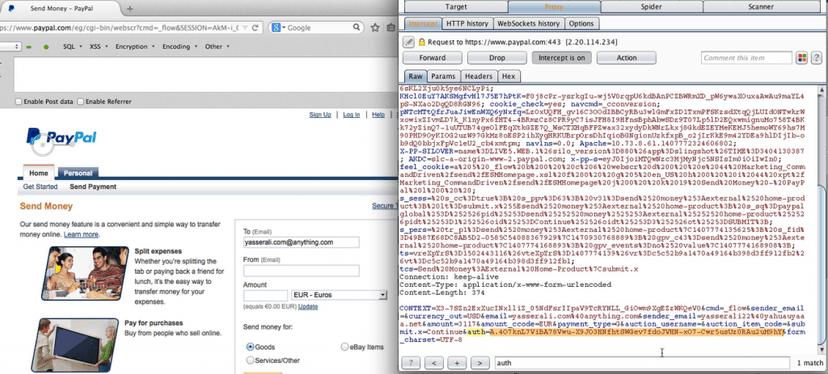The width and height of the screenshot is (828, 374).
Task: Open the HackBar selector combo box at left
Action: [11, 46]
